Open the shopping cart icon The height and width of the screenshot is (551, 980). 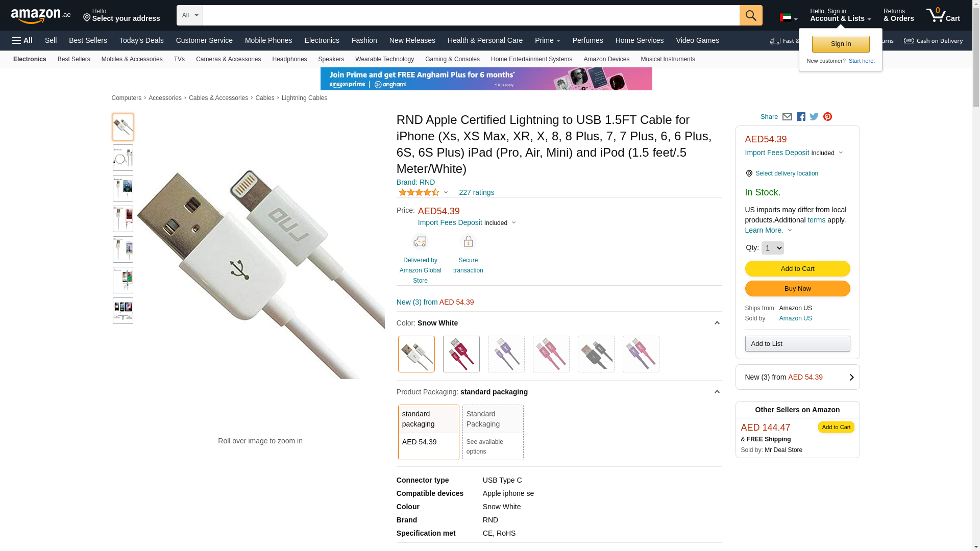coord(943,15)
